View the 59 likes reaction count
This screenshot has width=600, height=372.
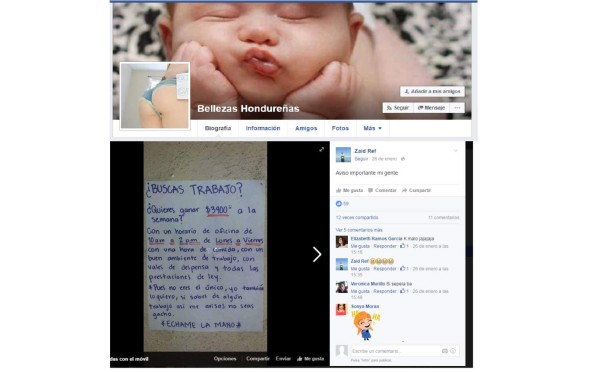[x=342, y=204]
